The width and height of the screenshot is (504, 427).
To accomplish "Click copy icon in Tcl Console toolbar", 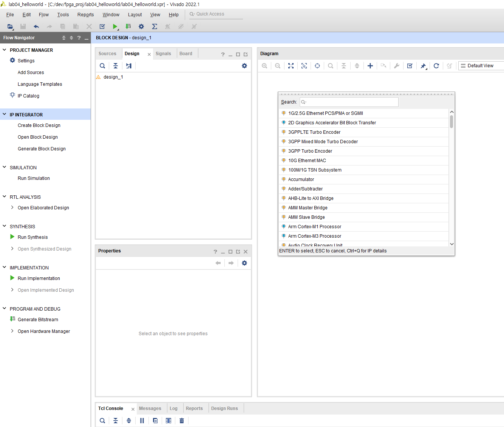I will (155, 421).
